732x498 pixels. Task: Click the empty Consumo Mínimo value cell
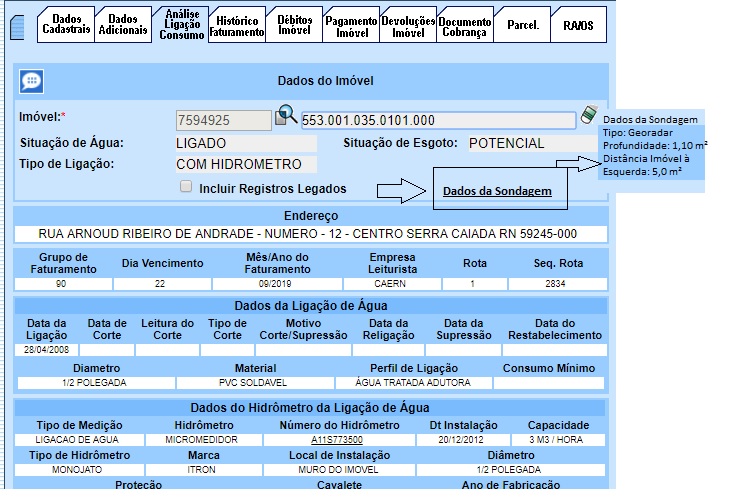click(x=549, y=383)
